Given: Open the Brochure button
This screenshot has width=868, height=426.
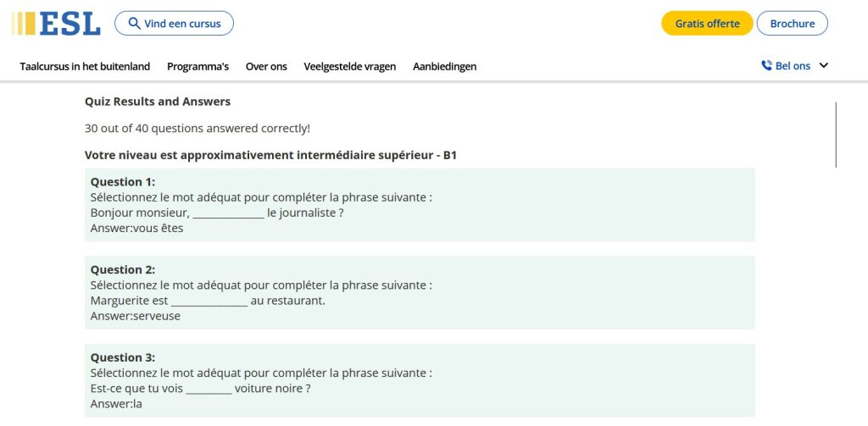Looking at the screenshot, I should 792,24.
